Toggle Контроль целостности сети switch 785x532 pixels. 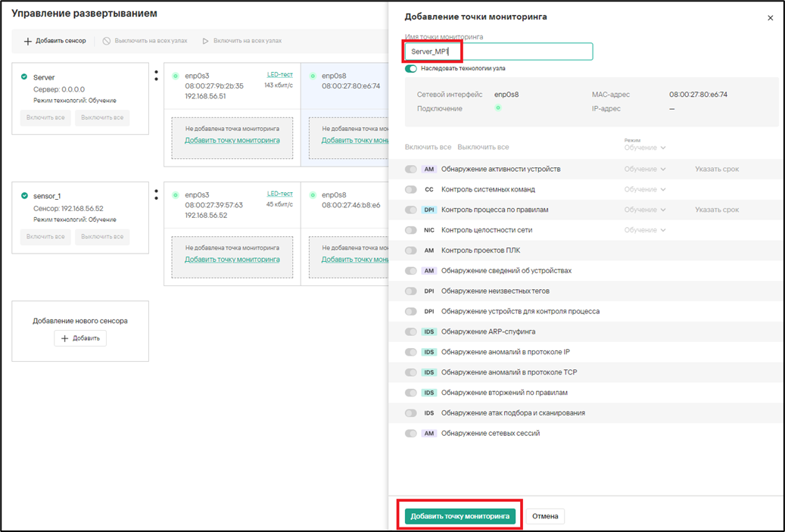click(x=410, y=230)
